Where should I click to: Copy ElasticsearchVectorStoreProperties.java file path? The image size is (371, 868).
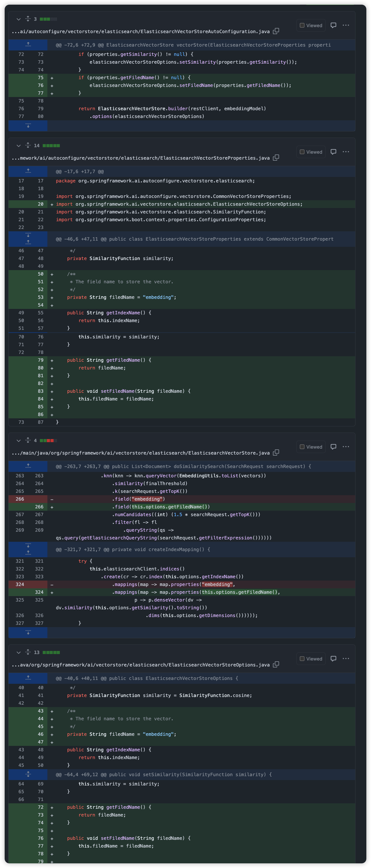276,158
